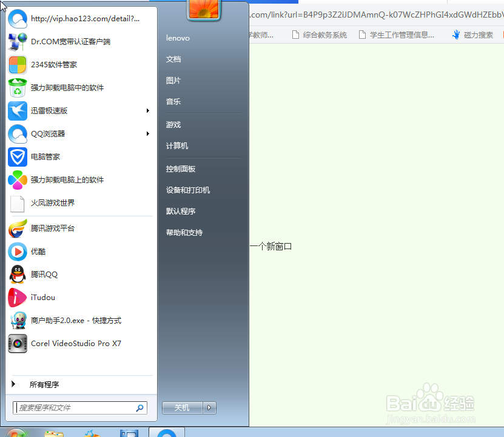Expand 所有程序 arrow

click(x=13, y=384)
